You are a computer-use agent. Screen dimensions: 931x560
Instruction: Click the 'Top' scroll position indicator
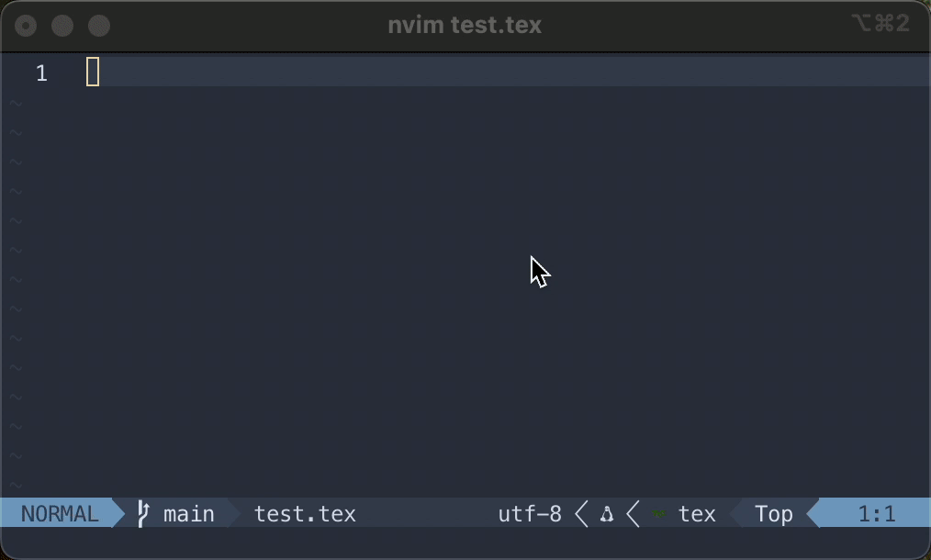click(773, 514)
